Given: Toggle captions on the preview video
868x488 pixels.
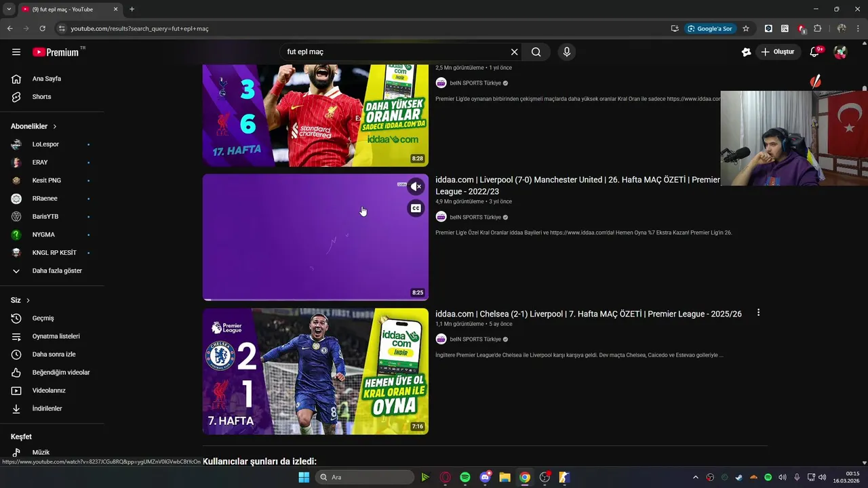Looking at the screenshot, I should coord(416,208).
